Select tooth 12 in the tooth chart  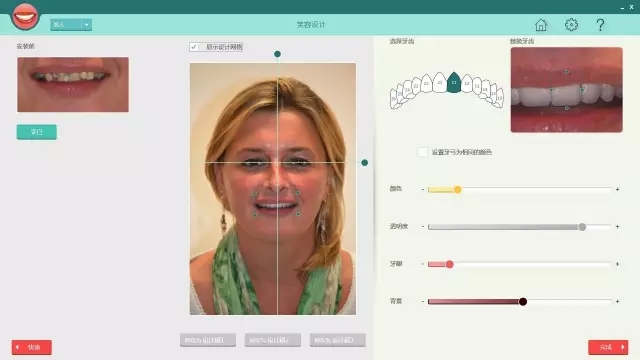click(x=467, y=83)
